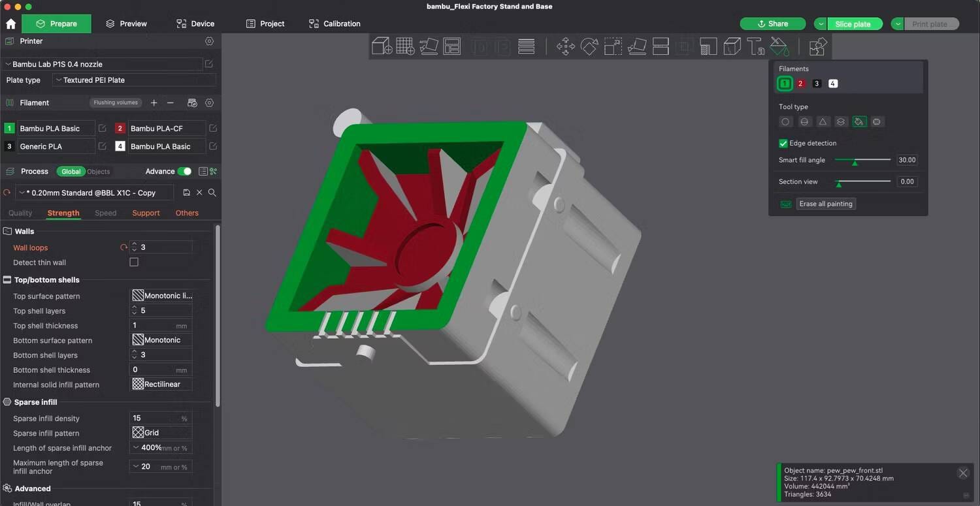Open the Assembly view icon
The image size is (980, 506).
[x=818, y=46]
